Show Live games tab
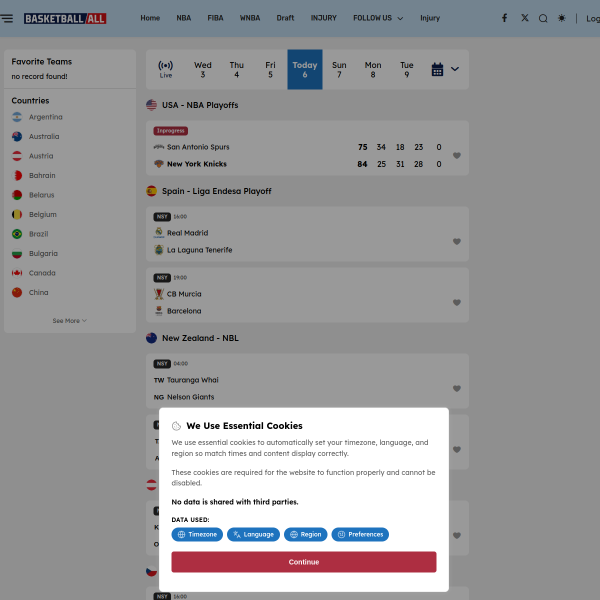 165,69
